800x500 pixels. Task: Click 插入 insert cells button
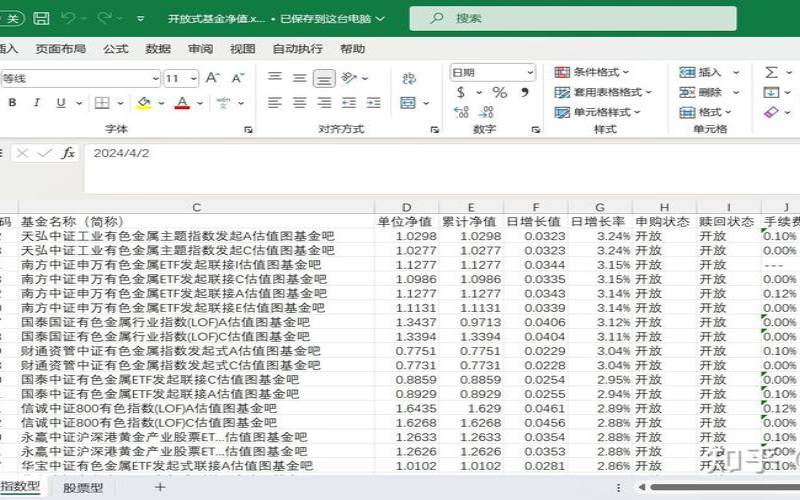pyautogui.click(x=701, y=72)
